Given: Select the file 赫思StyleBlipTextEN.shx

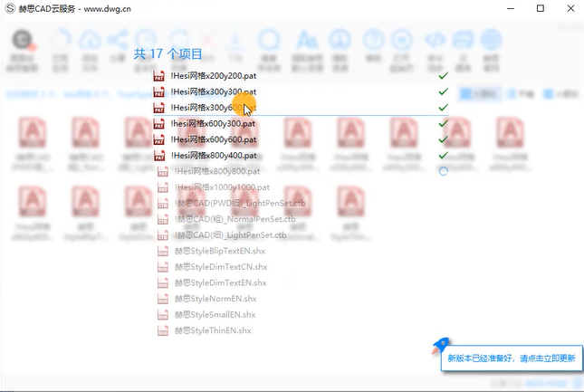Looking at the screenshot, I should click(x=220, y=251).
